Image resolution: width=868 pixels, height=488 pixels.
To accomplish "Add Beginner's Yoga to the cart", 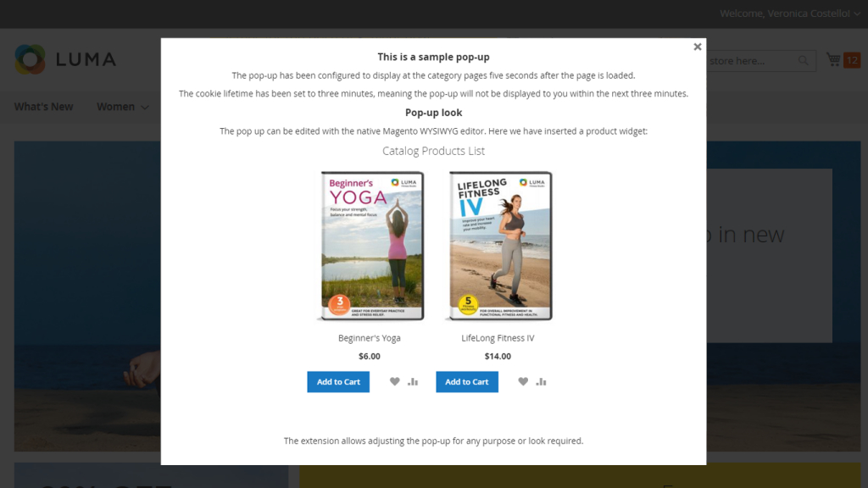I will (x=338, y=382).
